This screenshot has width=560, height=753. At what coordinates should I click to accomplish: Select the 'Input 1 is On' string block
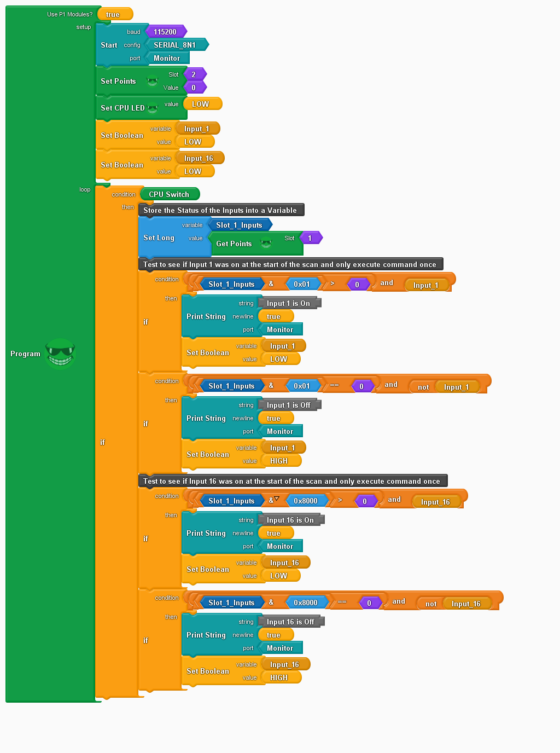289,303
